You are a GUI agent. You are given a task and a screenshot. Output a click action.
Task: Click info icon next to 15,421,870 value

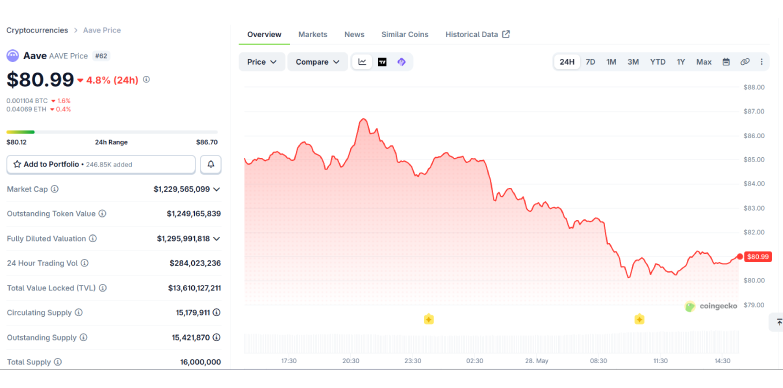(x=216, y=338)
